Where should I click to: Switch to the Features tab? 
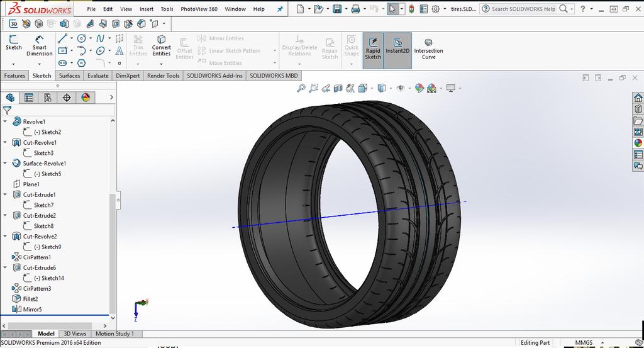tap(15, 76)
